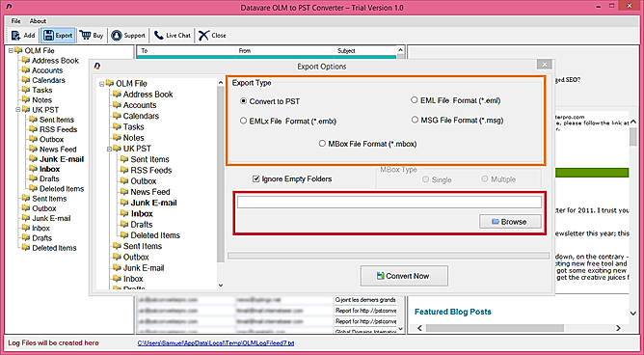This screenshot has height=355, width=644.
Task: Click dialog tree scrollbar up arrow
Action: coord(221,83)
